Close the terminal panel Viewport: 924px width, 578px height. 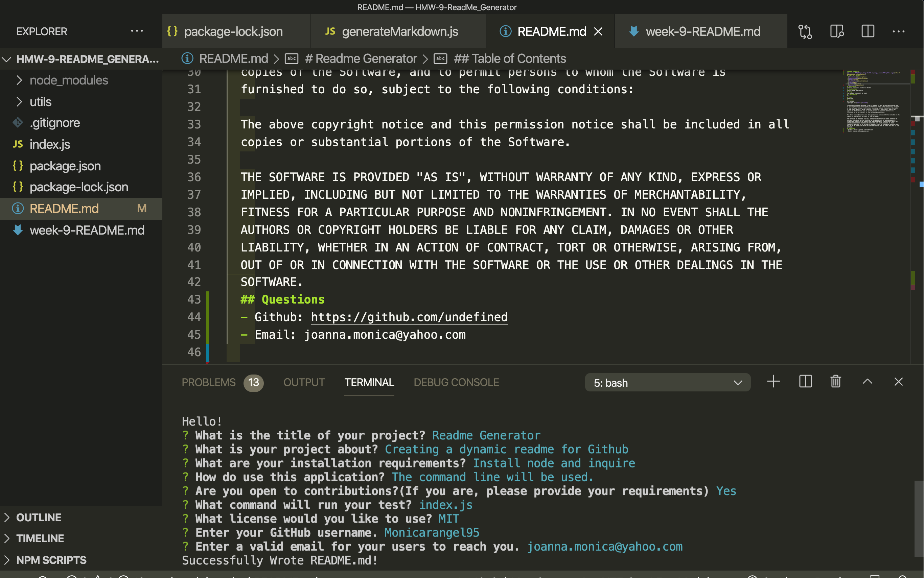tap(898, 382)
